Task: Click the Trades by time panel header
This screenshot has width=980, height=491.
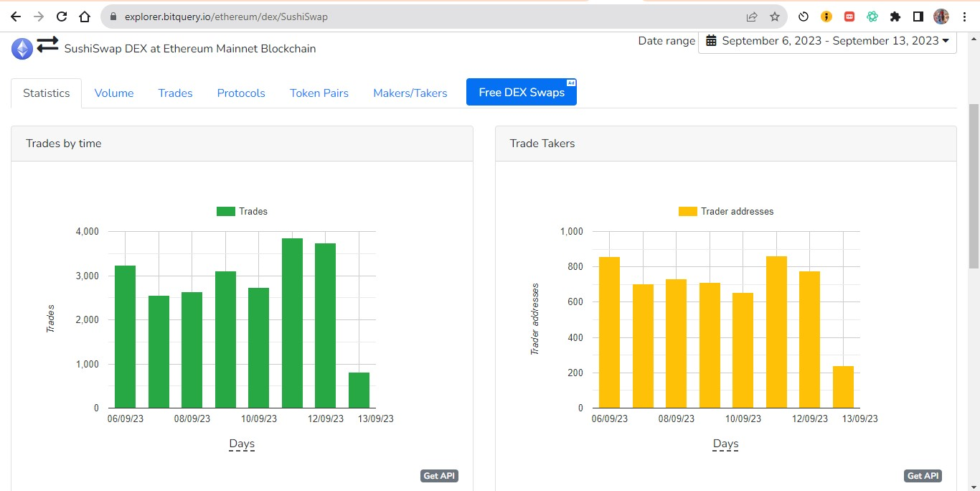Action: 242,144
